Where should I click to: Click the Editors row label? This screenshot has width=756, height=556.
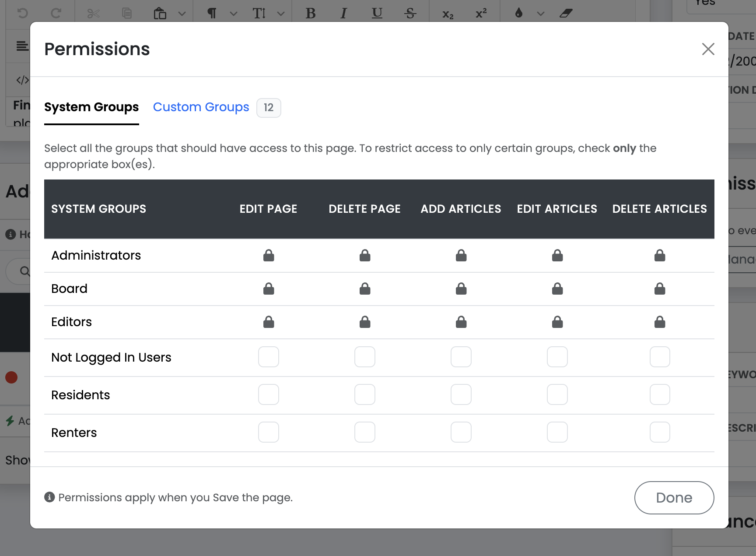pyautogui.click(x=71, y=322)
